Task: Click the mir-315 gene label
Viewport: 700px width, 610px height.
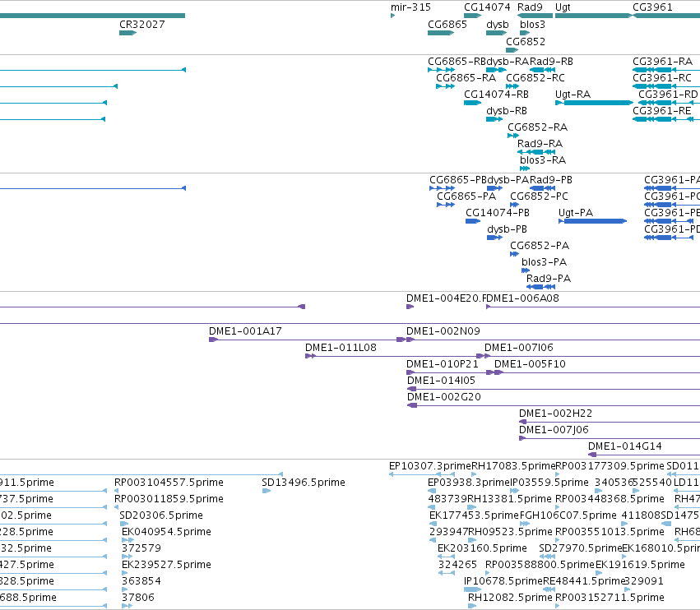Action: (410, 7)
